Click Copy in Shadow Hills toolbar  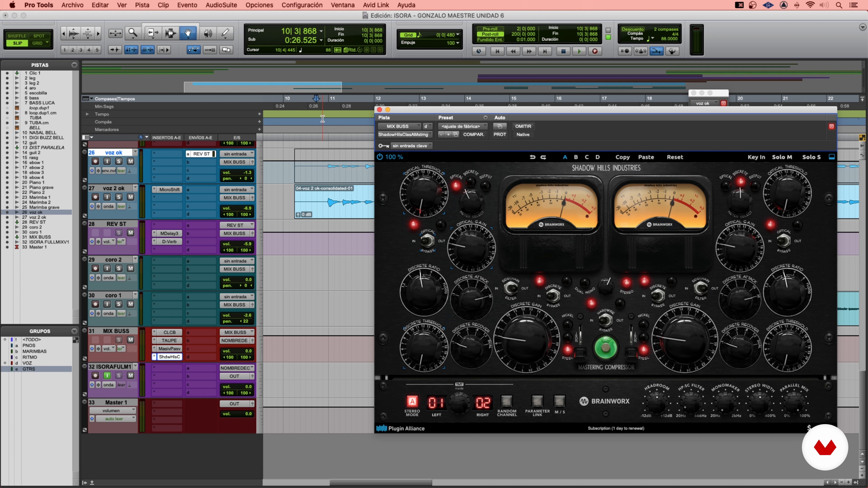622,157
